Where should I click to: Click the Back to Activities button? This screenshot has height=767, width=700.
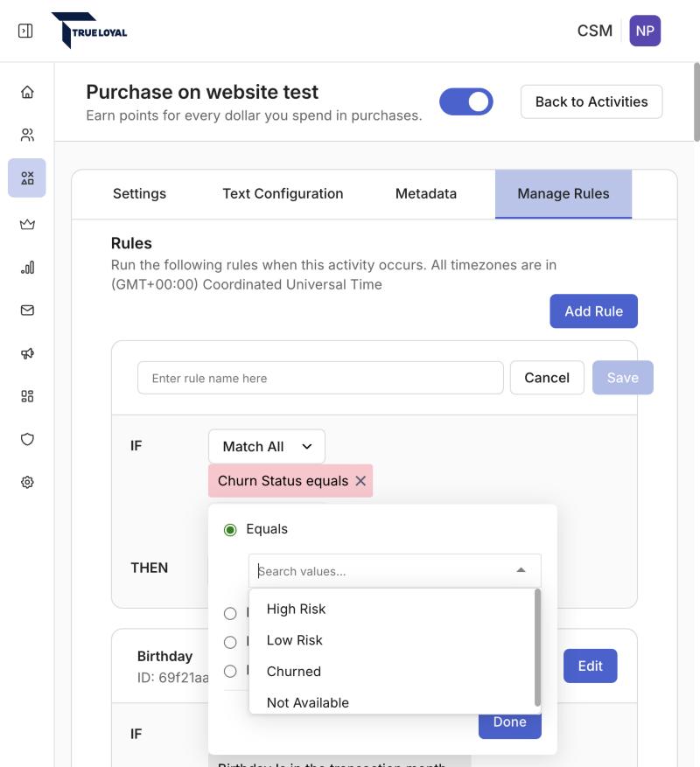point(591,101)
